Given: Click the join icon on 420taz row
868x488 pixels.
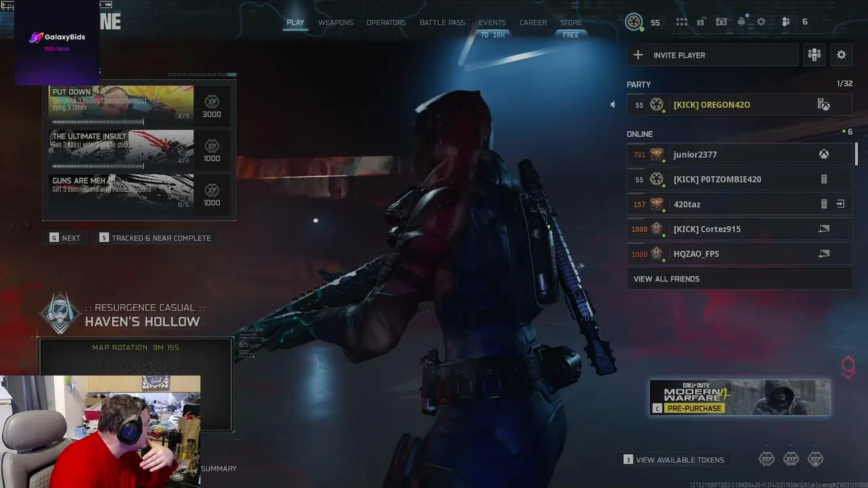Looking at the screenshot, I should coord(840,204).
